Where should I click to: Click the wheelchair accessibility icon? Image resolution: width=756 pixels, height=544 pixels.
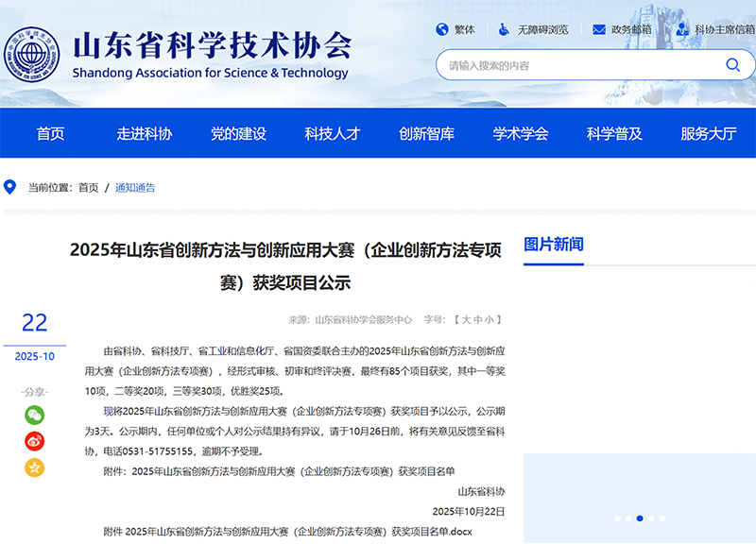pyautogui.click(x=505, y=29)
